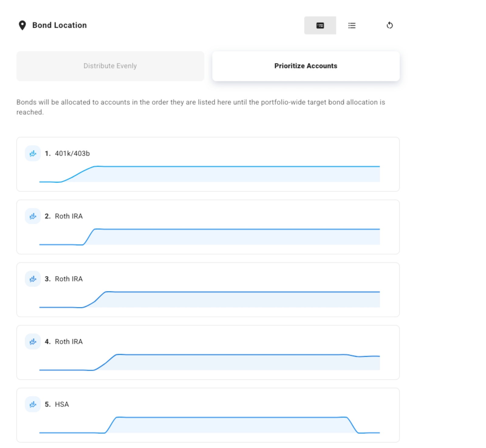Select the Distribute Evenly option
Viewport: 486px width, 448px height.
tap(110, 66)
